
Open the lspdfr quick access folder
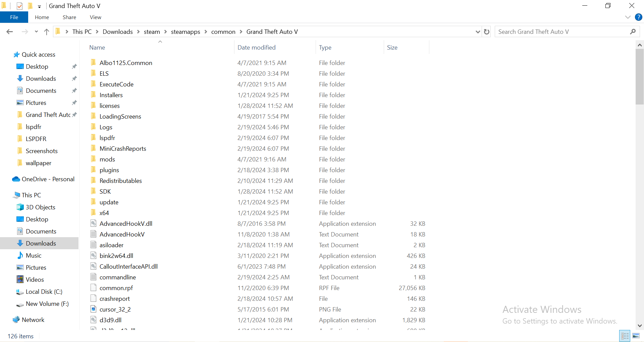(x=34, y=127)
